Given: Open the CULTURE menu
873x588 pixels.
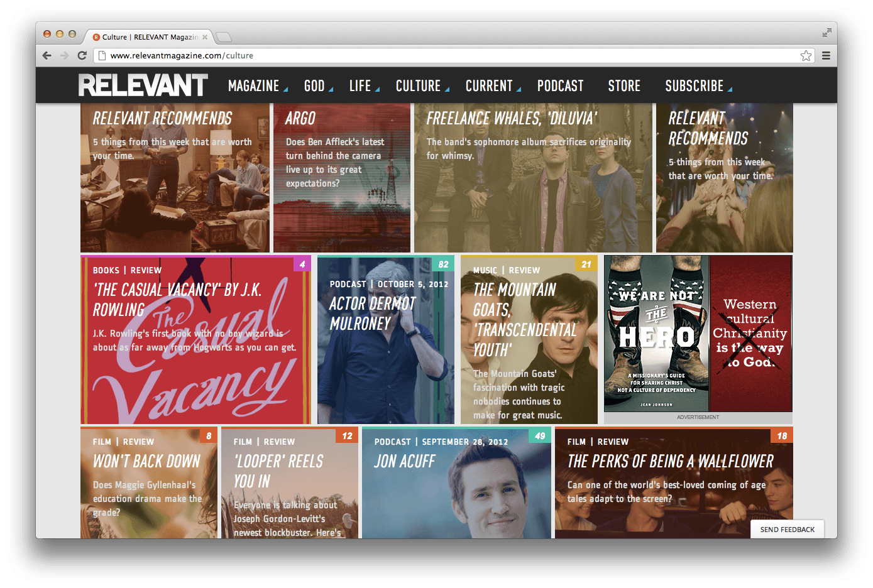Looking at the screenshot, I should [418, 86].
